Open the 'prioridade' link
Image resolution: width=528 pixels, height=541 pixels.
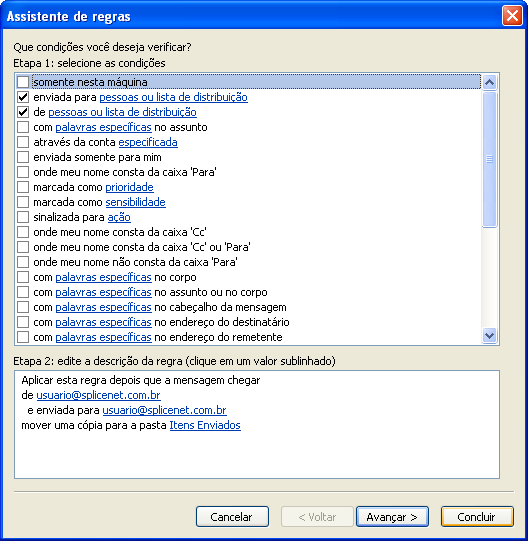pyautogui.click(x=129, y=187)
